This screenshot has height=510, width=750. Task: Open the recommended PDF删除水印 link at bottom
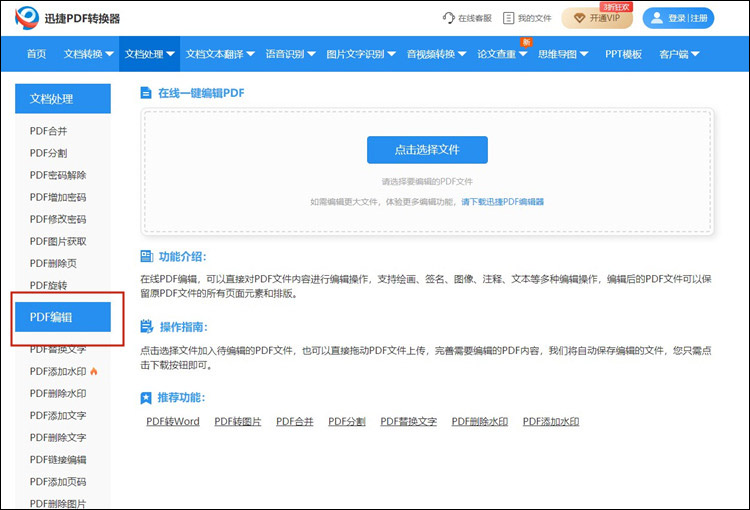(480, 421)
